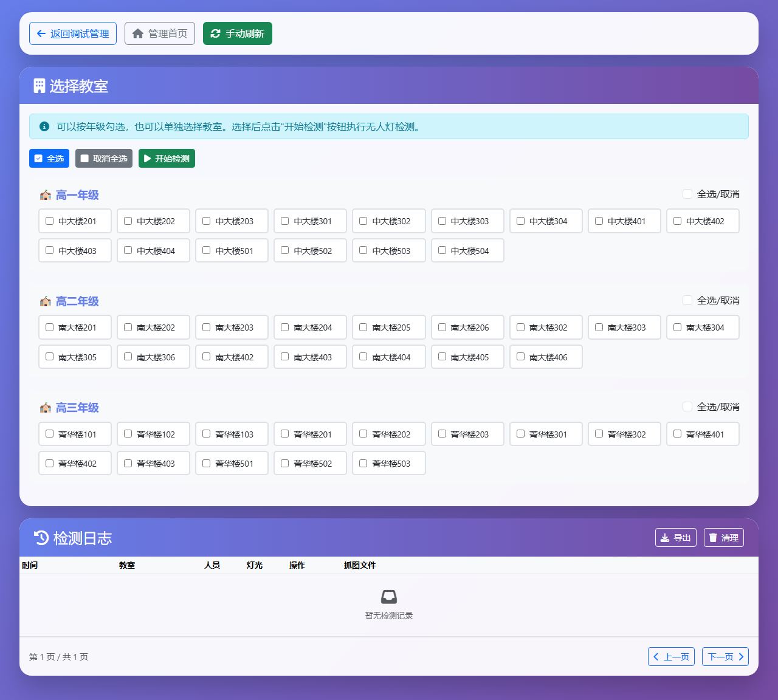Image resolution: width=778 pixels, height=700 pixels.
Task: Tick the 中大楼201 classroom checkbox
Action: click(50, 221)
